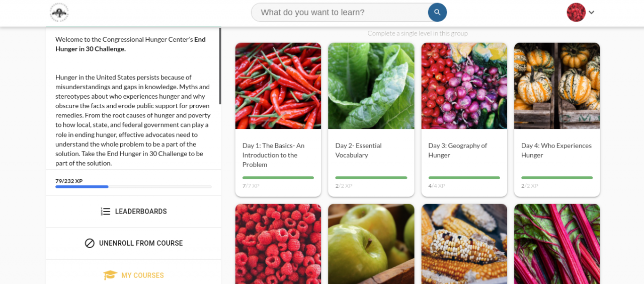The image size is (644, 284).
Task: Open the Congressional Hunger Center logo
Action: tap(59, 13)
